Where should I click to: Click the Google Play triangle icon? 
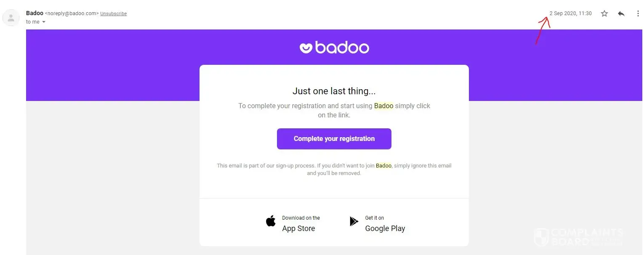(354, 221)
